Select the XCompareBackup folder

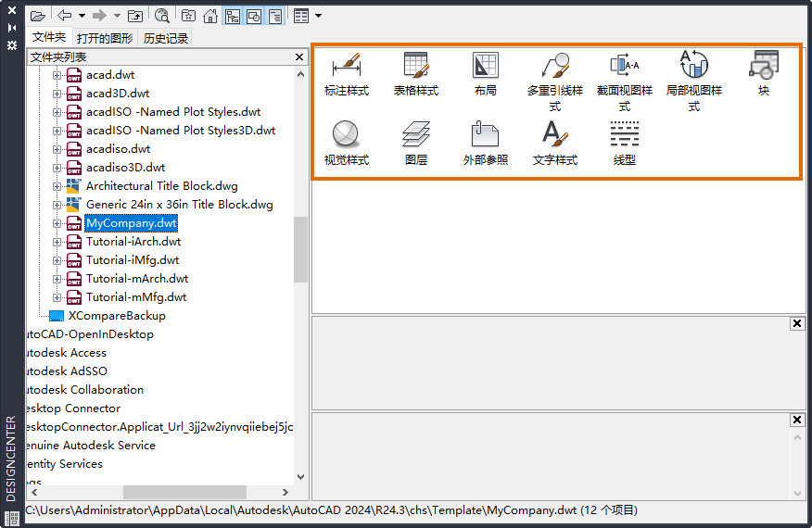(117, 316)
